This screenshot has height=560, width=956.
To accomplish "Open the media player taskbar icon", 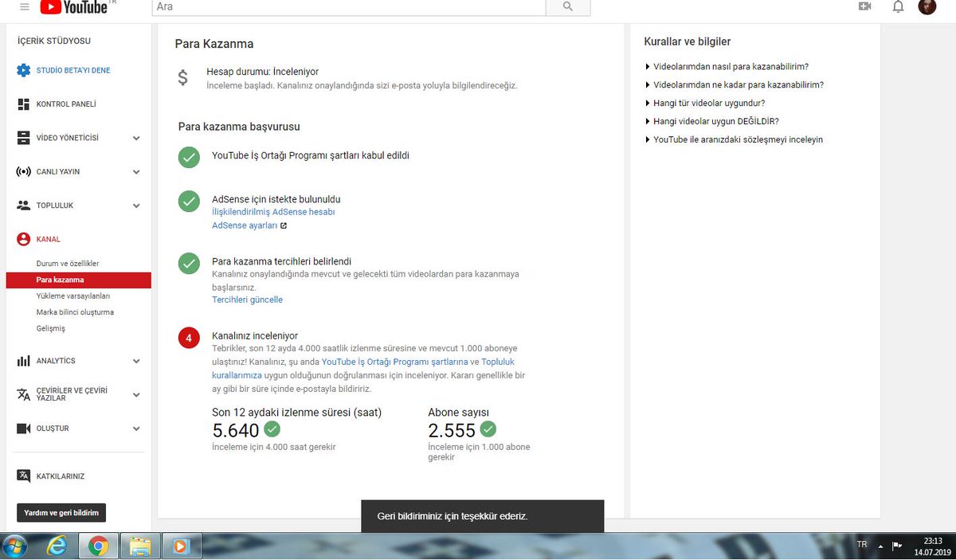I will pyautogui.click(x=182, y=546).
